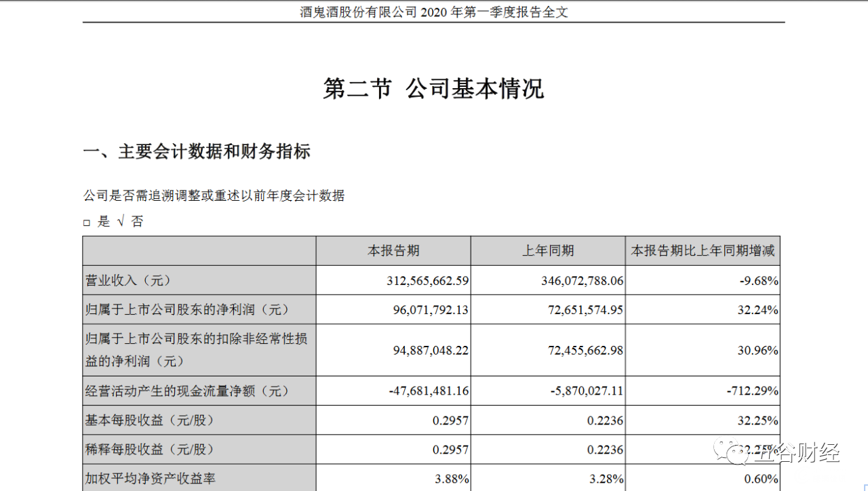
Task: Tick the empty 是 checkbox
Action: [87, 222]
